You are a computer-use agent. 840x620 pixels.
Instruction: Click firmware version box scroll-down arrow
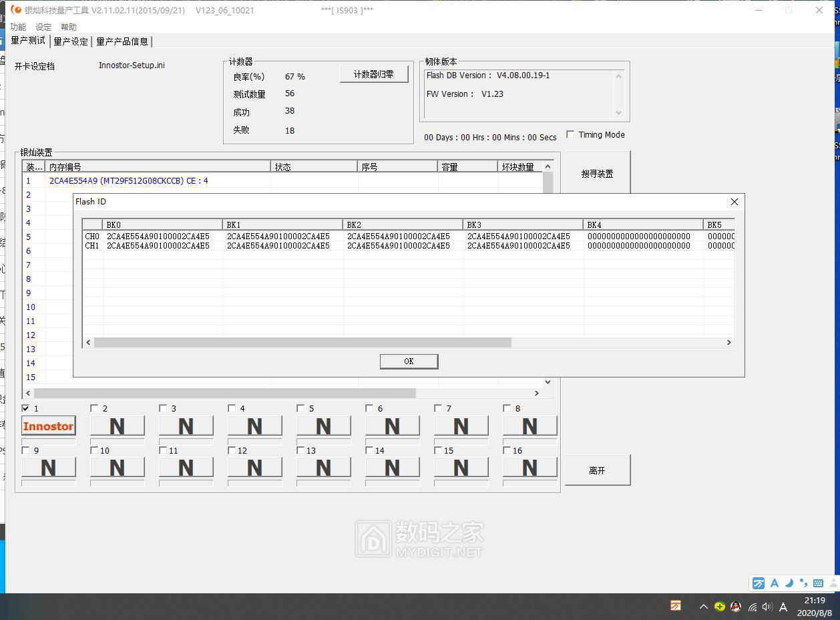tap(618, 112)
